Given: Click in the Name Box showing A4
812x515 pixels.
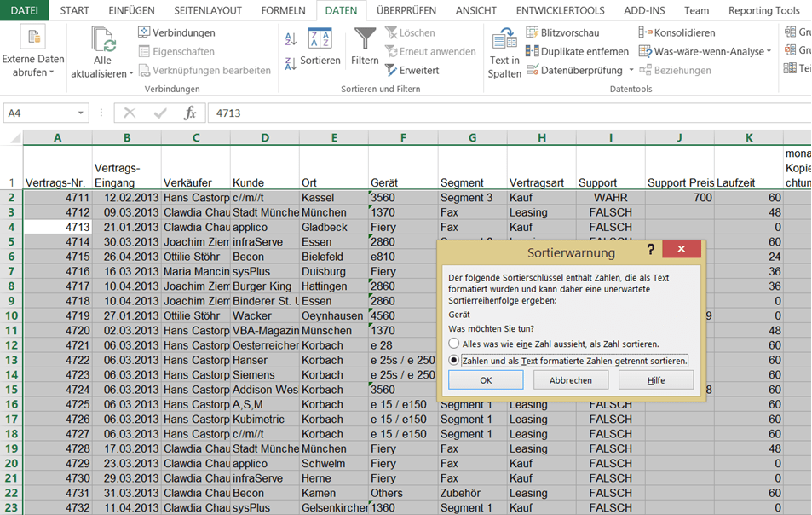Looking at the screenshot, I should coord(39,113).
